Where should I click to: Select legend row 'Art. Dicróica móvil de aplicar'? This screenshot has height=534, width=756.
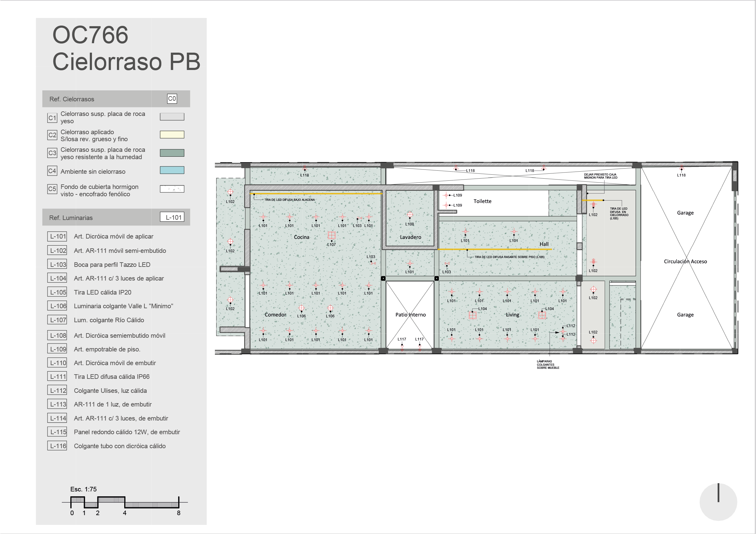(114, 236)
